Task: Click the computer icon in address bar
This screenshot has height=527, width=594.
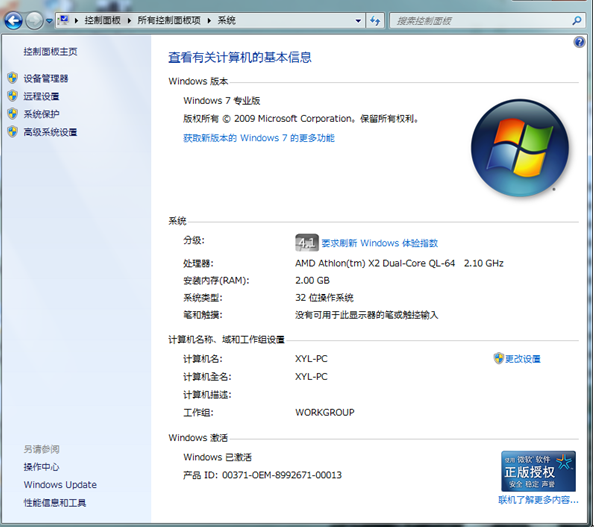Action: [x=64, y=20]
